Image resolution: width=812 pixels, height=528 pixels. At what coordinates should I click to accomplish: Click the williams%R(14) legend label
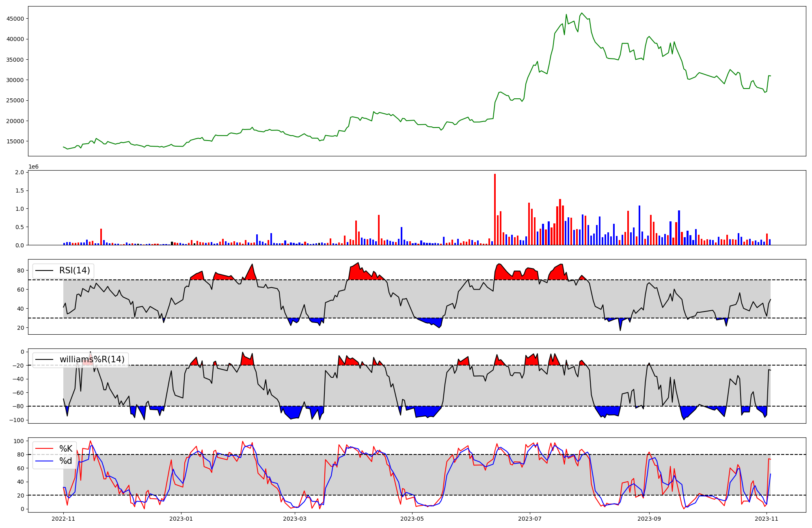click(92, 359)
